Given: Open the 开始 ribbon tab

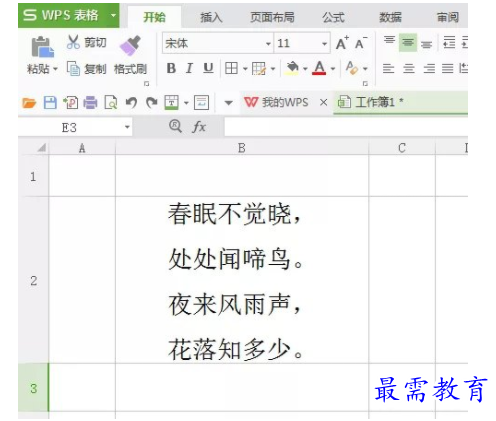Looking at the screenshot, I should pos(154,17).
